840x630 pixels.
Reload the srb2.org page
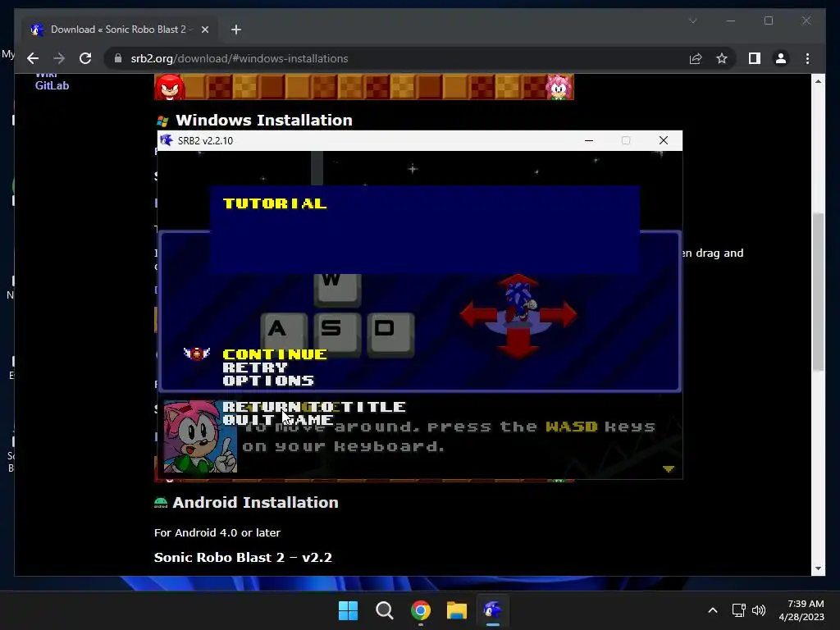click(85, 58)
